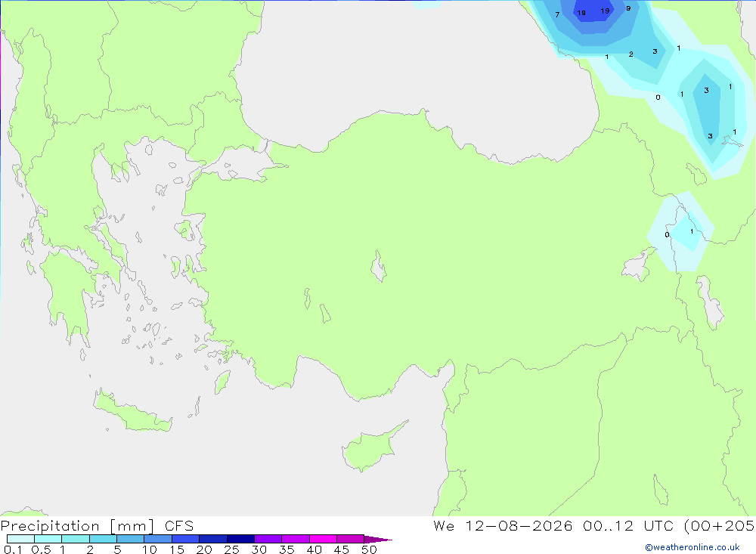Click the 20–25 mm legend color box
The width and height of the screenshot is (756, 554).
pyautogui.click(x=213, y=539)
